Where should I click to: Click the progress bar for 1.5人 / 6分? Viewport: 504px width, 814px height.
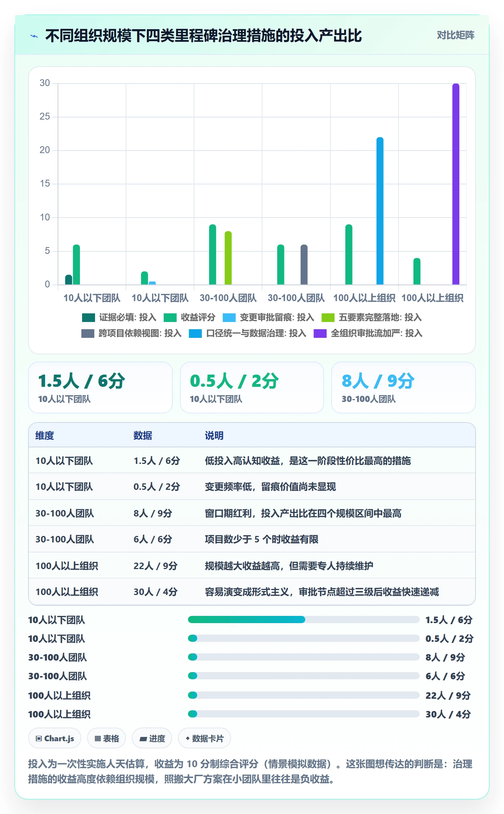[304, 620]
